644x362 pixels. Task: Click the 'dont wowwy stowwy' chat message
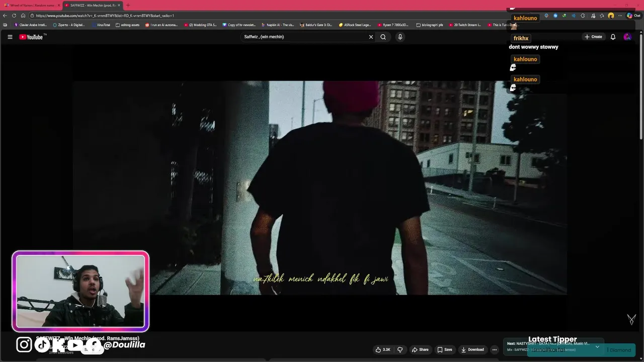pos(533,47)
